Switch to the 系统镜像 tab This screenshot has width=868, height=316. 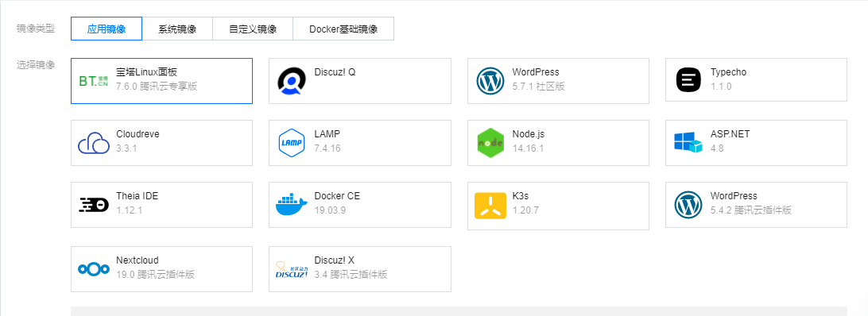[177, 29]
